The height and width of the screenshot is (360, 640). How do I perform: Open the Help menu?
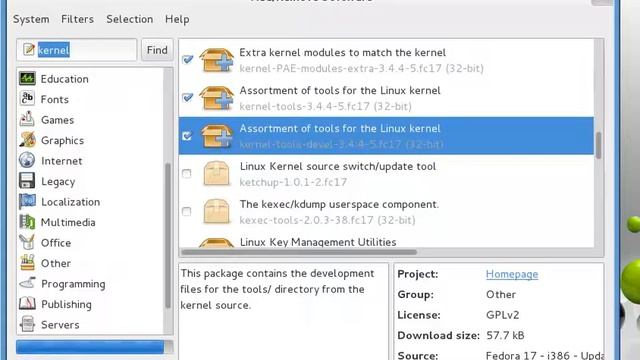(177, 19)
